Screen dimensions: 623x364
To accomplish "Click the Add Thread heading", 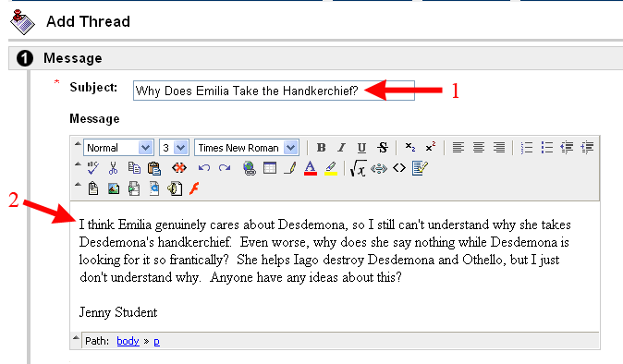I will pyautogui.click(x=88, y=21).
